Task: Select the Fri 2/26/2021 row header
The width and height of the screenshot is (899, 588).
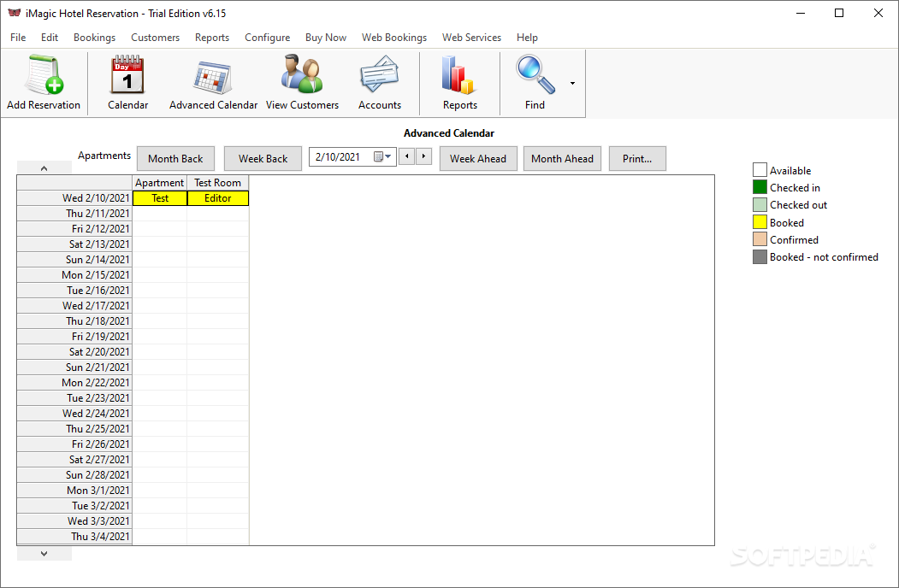Action: point(74,444)
